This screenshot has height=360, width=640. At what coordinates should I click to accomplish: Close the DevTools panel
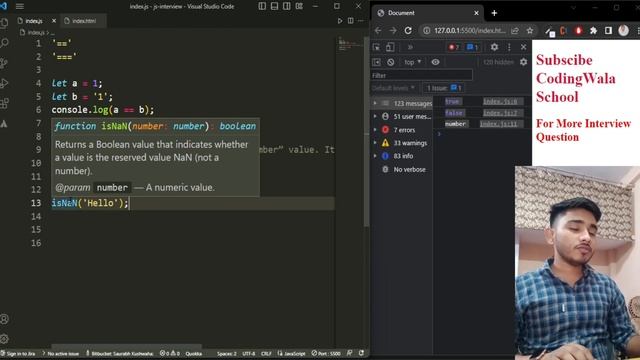(524, 47)
